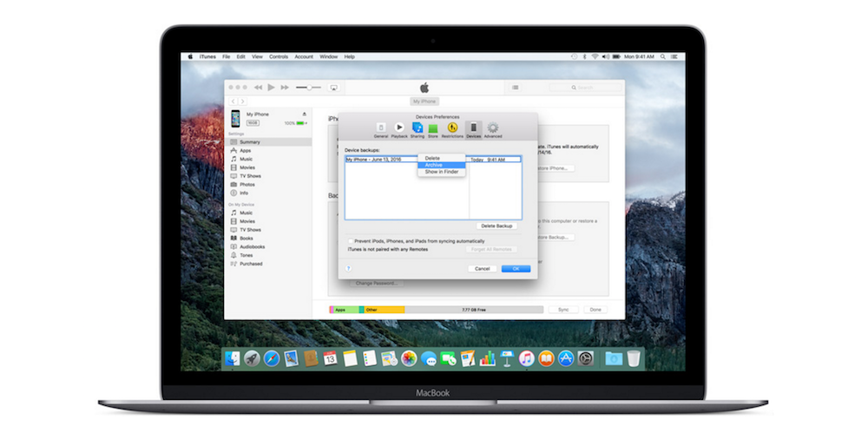Go back with the back chevron
Screen dimensions: 868x439
point(233,102)
